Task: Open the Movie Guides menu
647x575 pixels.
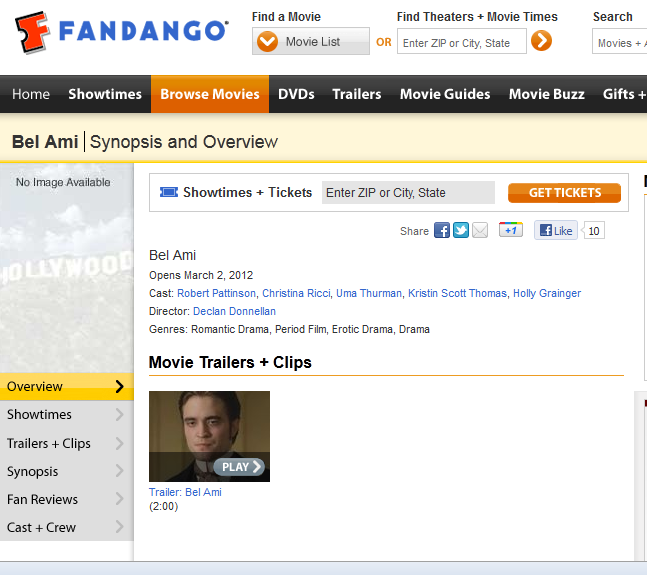Action: 445,94
